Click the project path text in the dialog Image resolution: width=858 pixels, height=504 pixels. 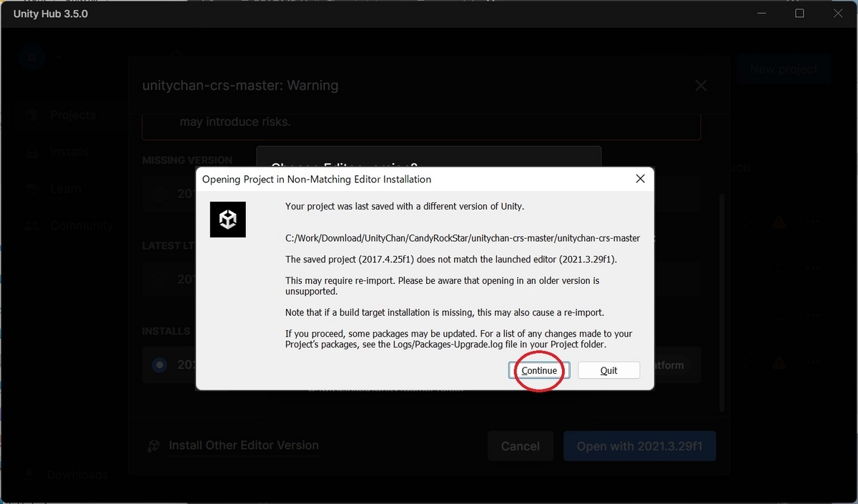click(x=463, y=238)
